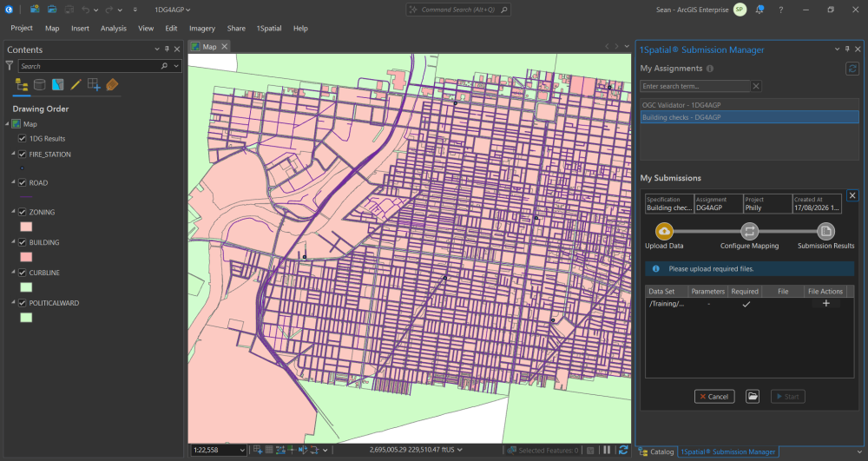The height and width of the screenshot is (461, 868).
Task: Click the Upload Data step icon
Action: point(664,231)
